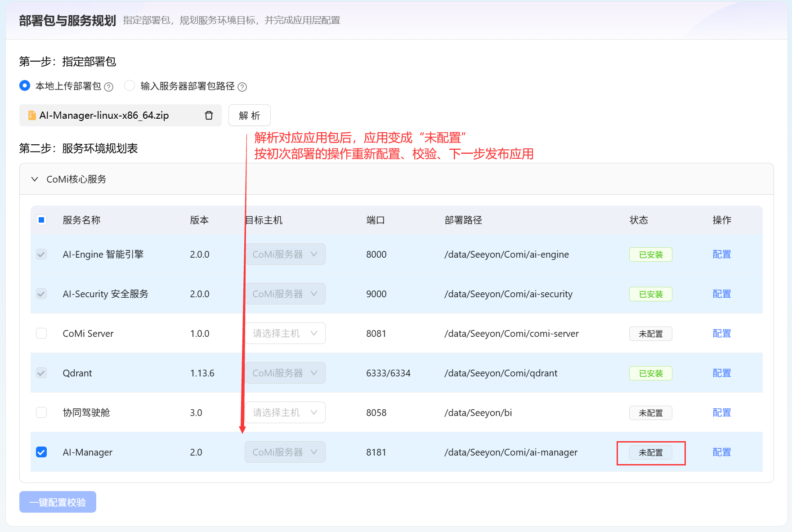Screen dimensions: 792x532
Task: Click the 解析 button
Action: [250, 116]
